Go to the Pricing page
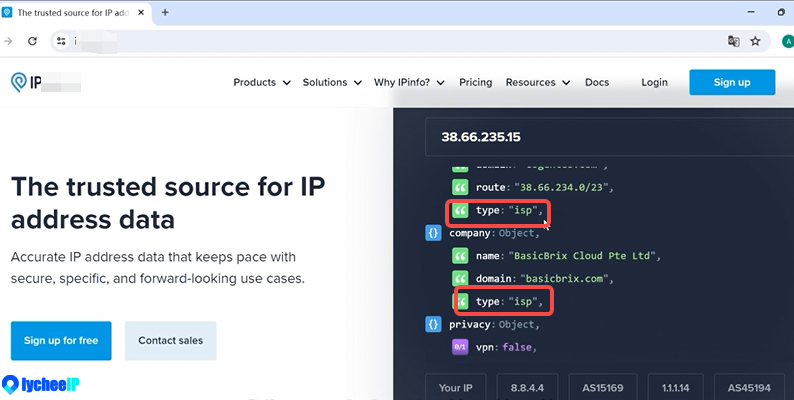 (x=475, y=82)
